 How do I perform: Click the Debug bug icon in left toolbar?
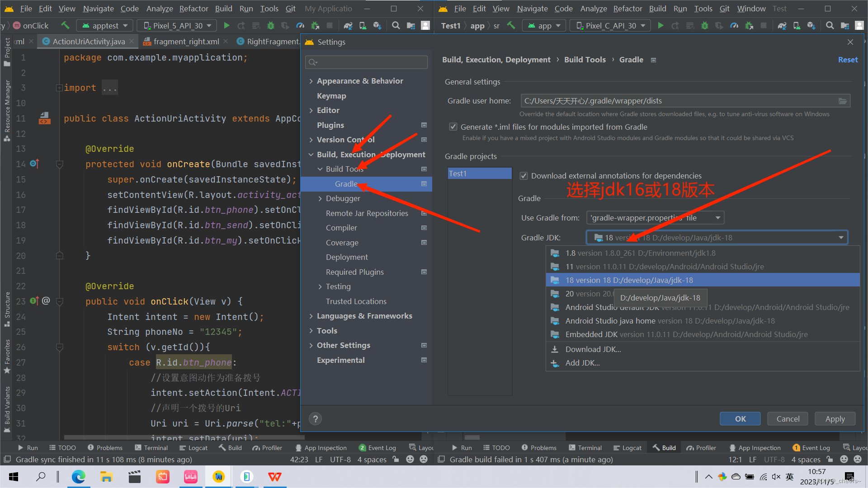(271, 26)
